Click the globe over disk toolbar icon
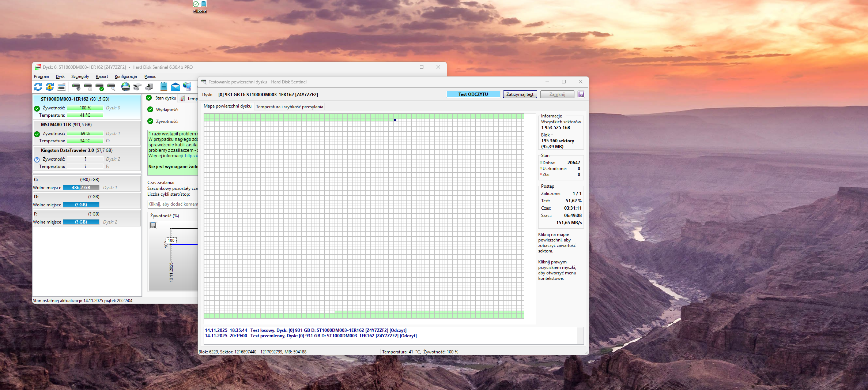This screenshot has height=390, width=868. coord(125,87)
